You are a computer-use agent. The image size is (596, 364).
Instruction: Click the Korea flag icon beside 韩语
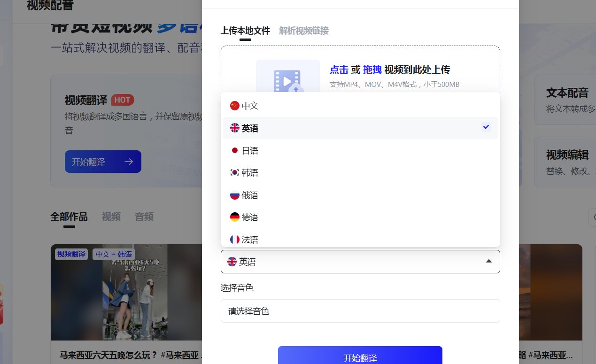pos(234,172)
